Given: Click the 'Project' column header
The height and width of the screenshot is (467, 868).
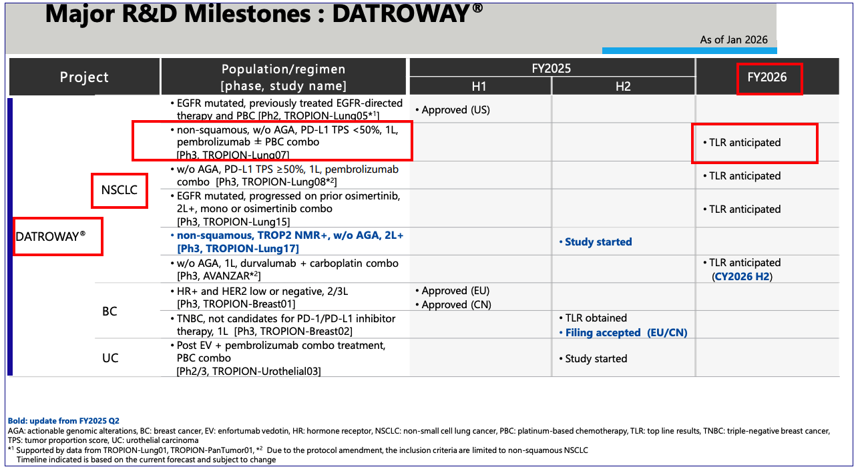Looking at the screenshot, I should tap(84, 77).
